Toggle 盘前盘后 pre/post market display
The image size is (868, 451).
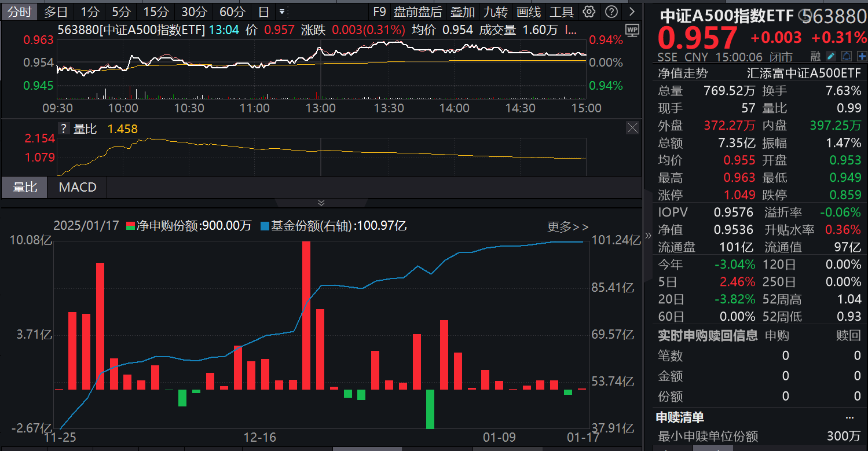(417, 12)
